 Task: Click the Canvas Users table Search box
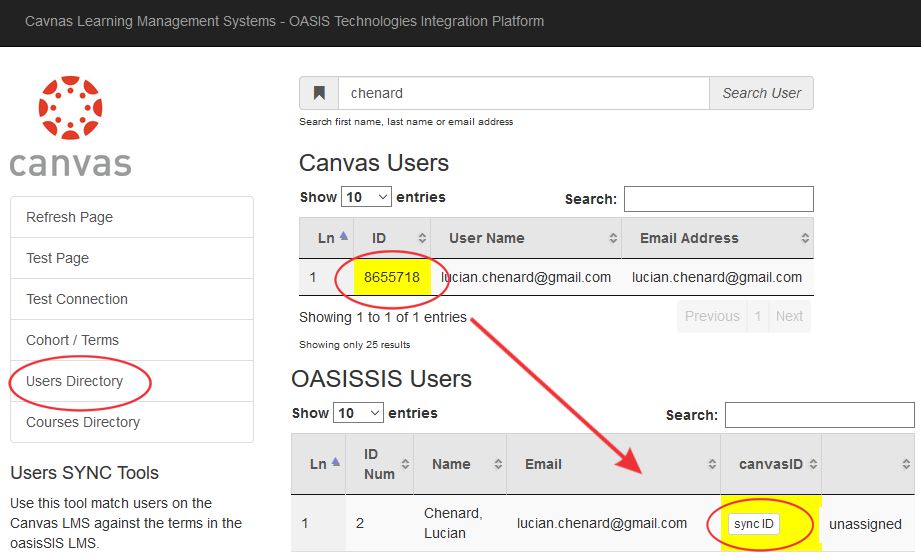[x=719, y=199]
